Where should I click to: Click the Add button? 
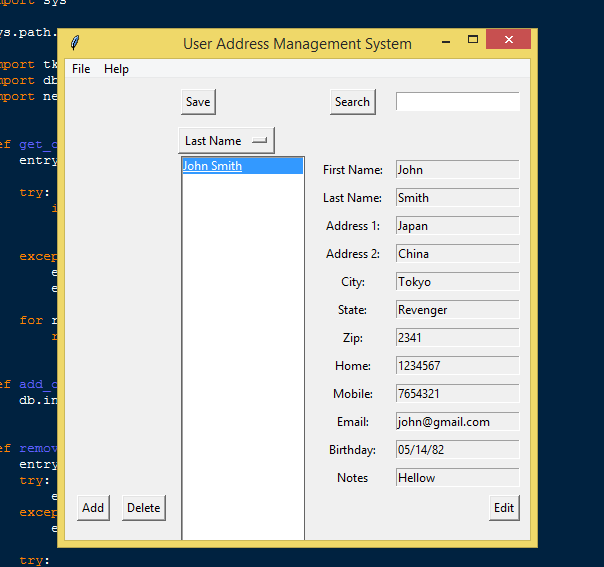pos(93,508)
